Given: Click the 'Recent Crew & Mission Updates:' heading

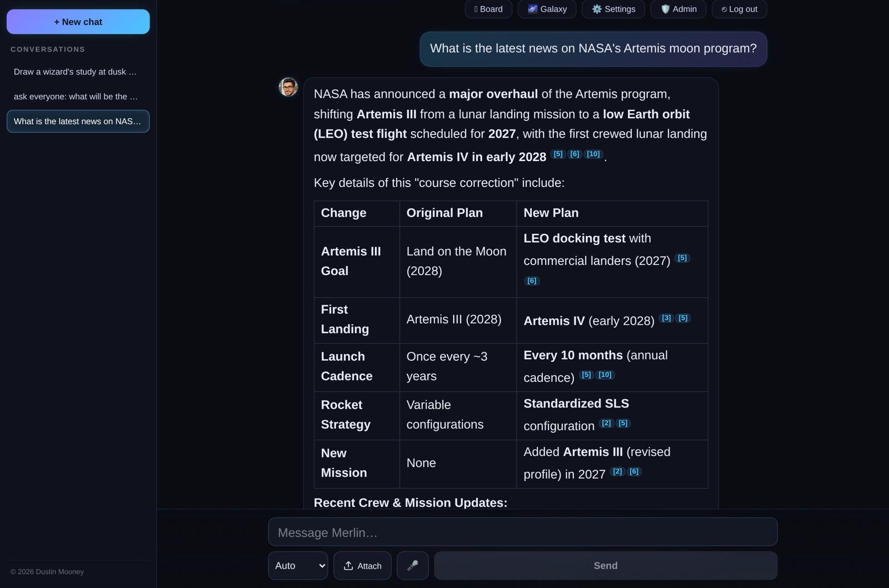Looking at the screenshot, I should [x=410, y=502].
